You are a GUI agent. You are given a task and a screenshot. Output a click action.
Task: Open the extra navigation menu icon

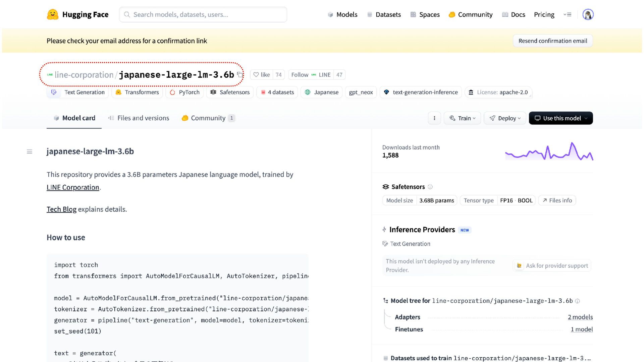pos(567,14)
